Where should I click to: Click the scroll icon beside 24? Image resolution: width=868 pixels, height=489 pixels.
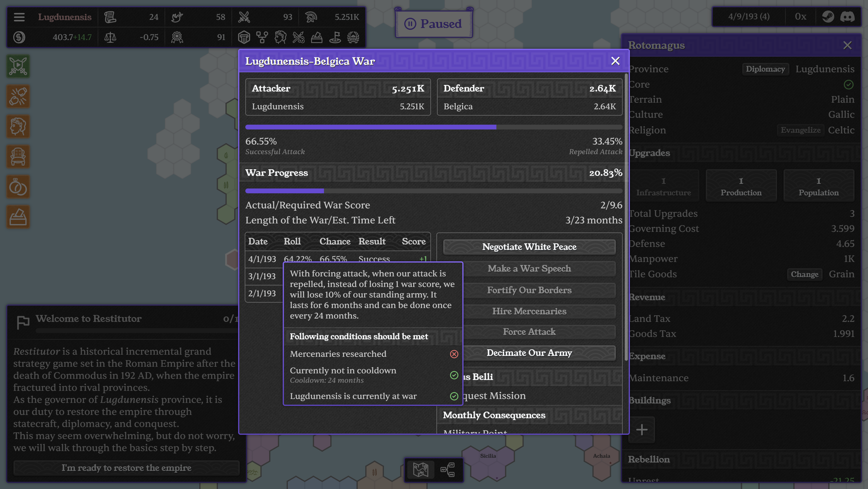point(110,17)
